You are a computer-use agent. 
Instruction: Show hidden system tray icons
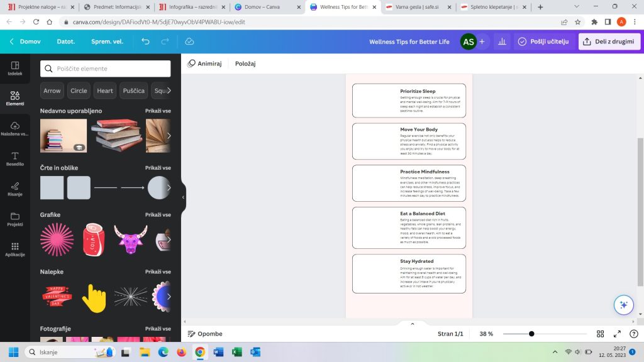pos(555,352)
